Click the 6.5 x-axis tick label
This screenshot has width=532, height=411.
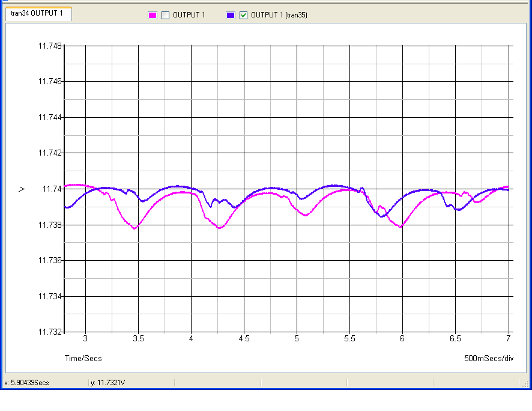tap(455, 339)
